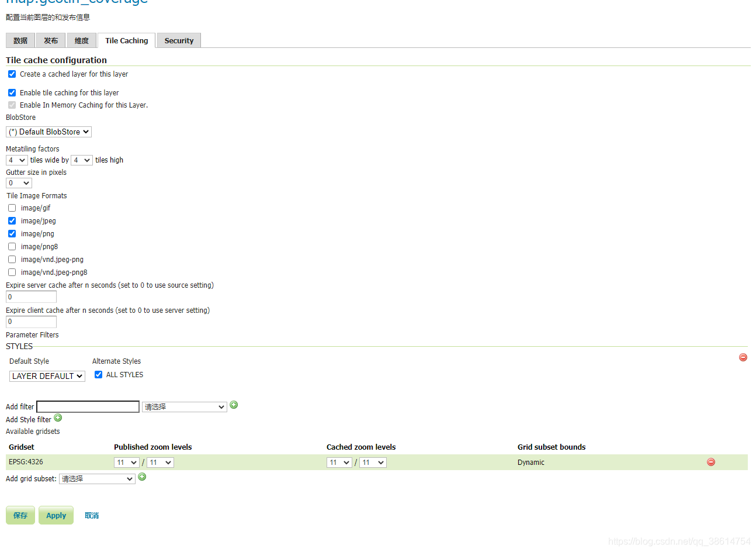Image resolution: width=756 pixels, height=552 pixels.
Task: Toggle Create a cached layer checkbox
Action: click(12, 74)
